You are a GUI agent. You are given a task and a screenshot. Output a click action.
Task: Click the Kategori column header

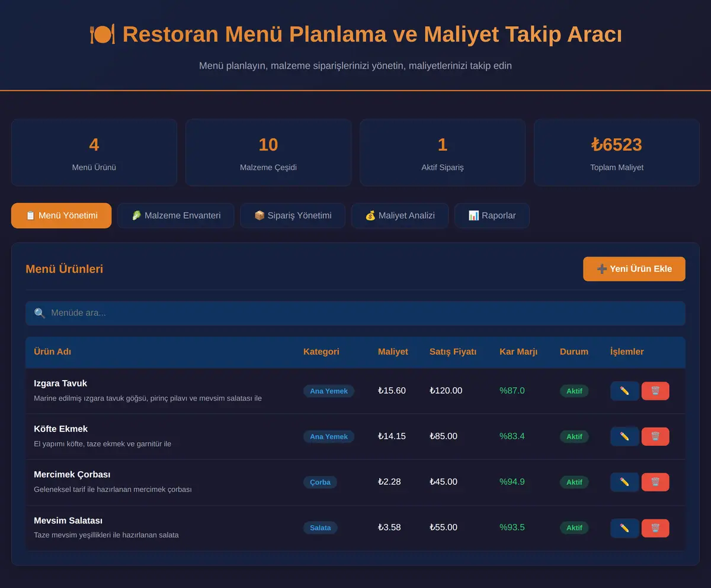point(321,351)
